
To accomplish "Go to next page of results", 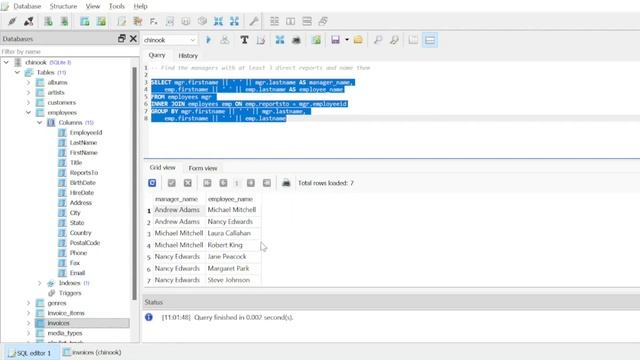I will click(x=251, y=183).
